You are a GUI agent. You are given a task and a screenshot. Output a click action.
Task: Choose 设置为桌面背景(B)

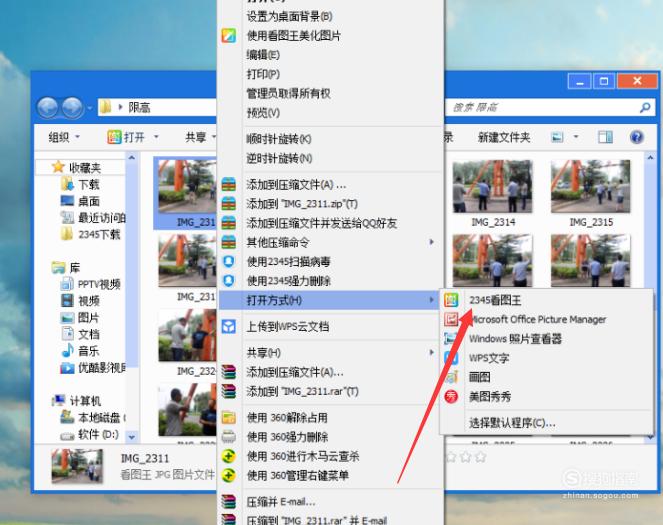[290, 16]
